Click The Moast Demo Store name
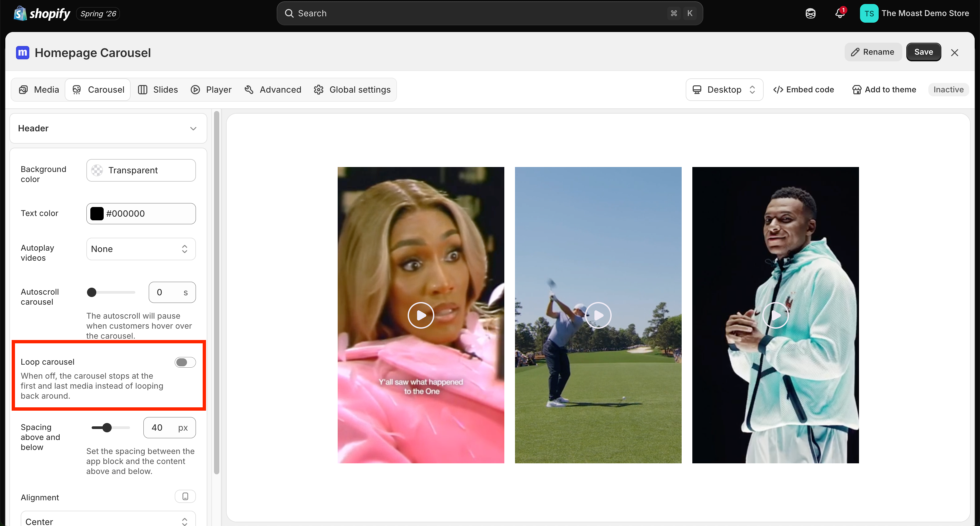This screenshot has height=526, width=980. (925, 13)
